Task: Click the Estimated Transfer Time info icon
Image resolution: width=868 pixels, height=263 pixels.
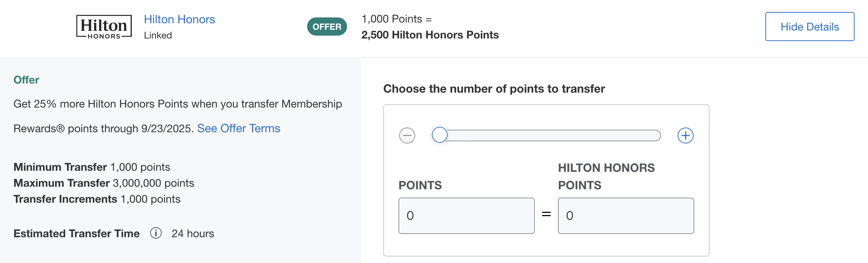Action: (x=156, y=233)
